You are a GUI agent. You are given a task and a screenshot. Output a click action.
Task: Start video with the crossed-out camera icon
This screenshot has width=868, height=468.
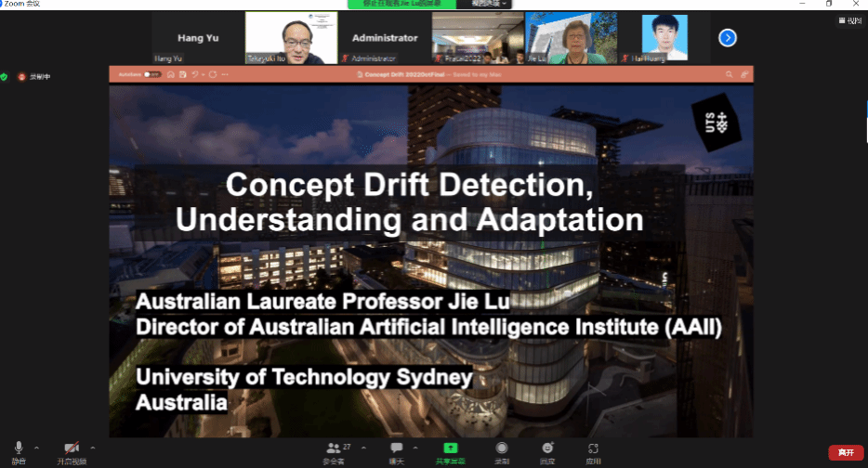pos(71,449)
